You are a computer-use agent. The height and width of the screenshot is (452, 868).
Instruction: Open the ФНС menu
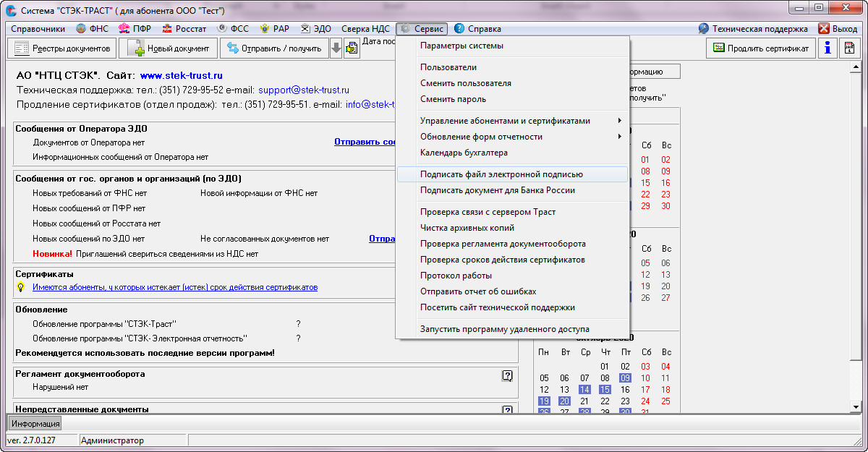(93, 29)
